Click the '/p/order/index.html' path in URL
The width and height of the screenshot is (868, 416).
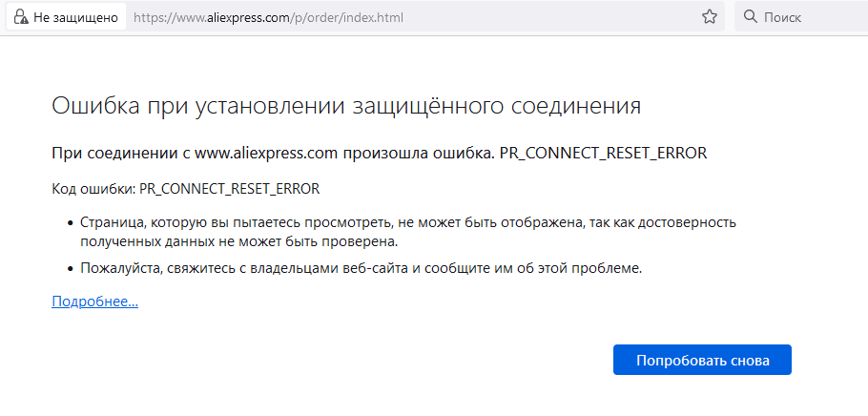pyautogui.click(x=345, y=18)
